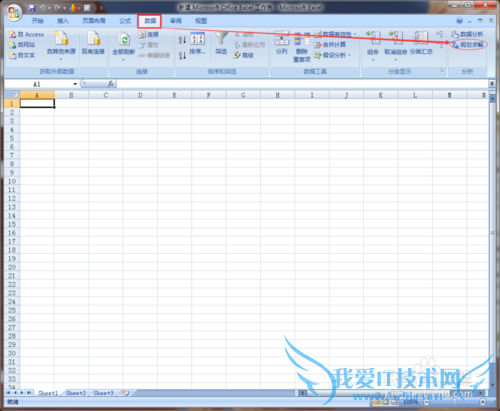Expand the 组合 (Group) dropdown arrow

373,60
